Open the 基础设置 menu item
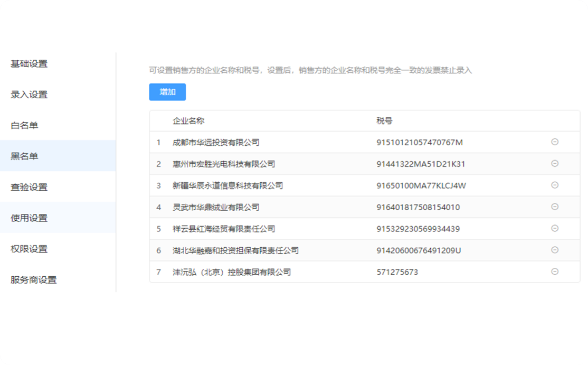 [29, 64]
